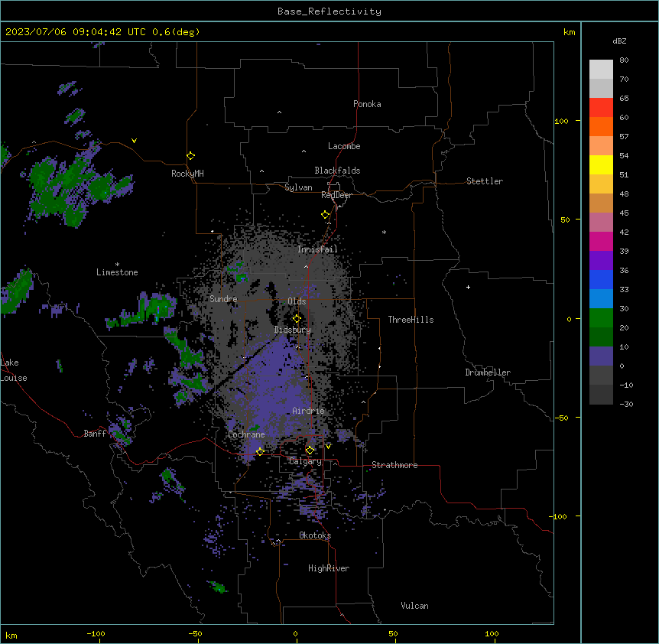
Task: Click the km unit label beside the timestamp row
Action: click(x=569, y=32)
